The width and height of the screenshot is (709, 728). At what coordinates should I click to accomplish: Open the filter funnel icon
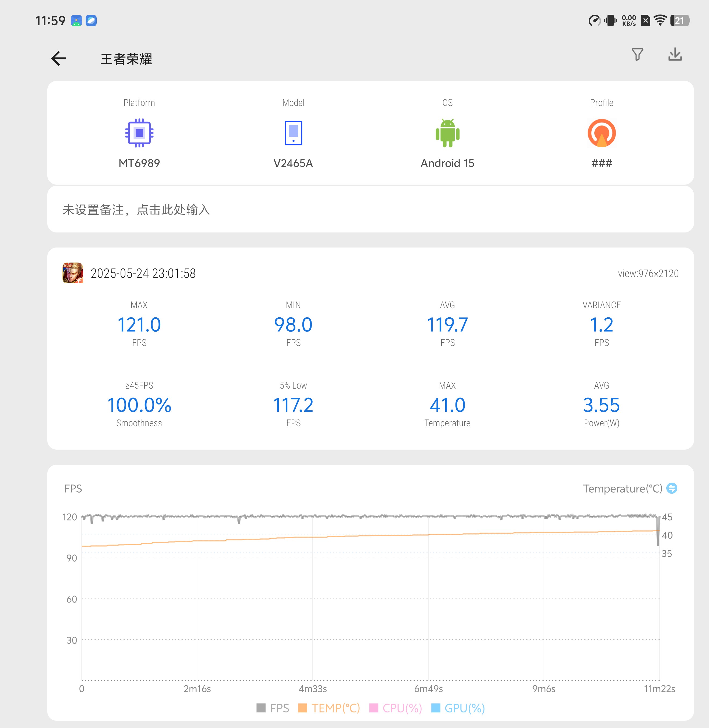(637, 55)
